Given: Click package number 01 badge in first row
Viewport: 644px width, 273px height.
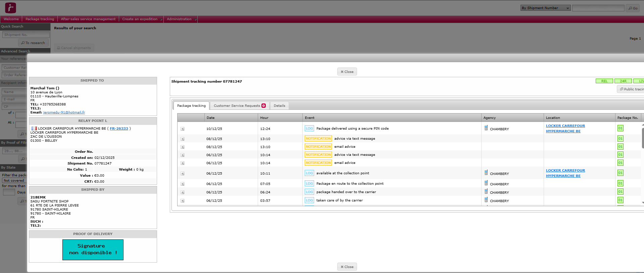Looking at the screenshot, I should coord(620,128).
